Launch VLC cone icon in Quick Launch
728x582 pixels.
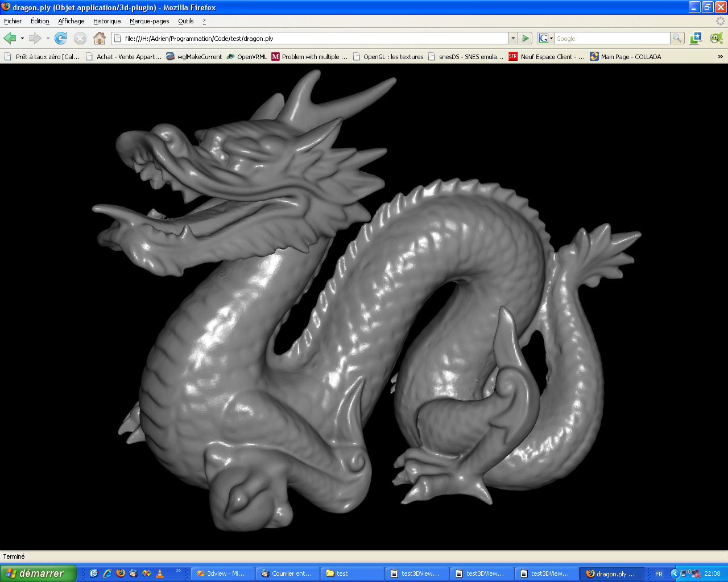[160, 573]
